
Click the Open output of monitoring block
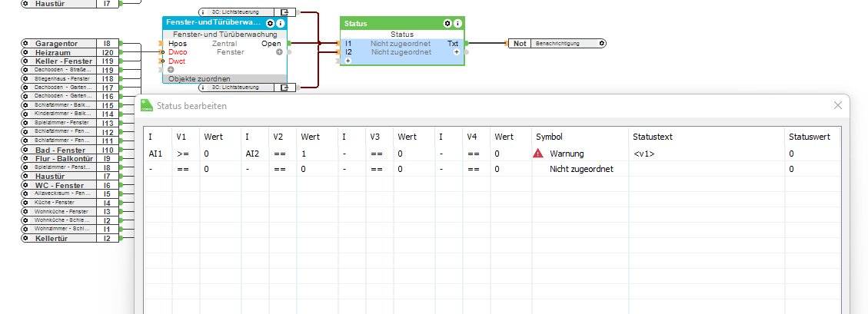pyautogui.click(x=271, y=43)
